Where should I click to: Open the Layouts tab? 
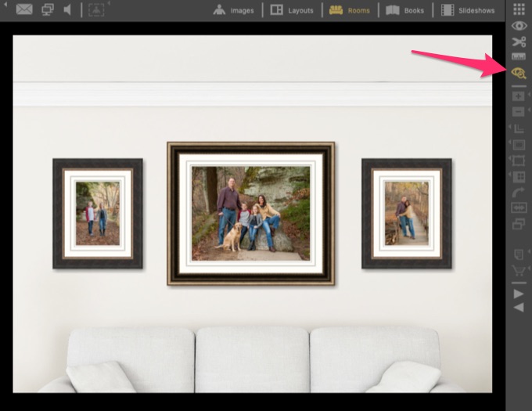292,10
